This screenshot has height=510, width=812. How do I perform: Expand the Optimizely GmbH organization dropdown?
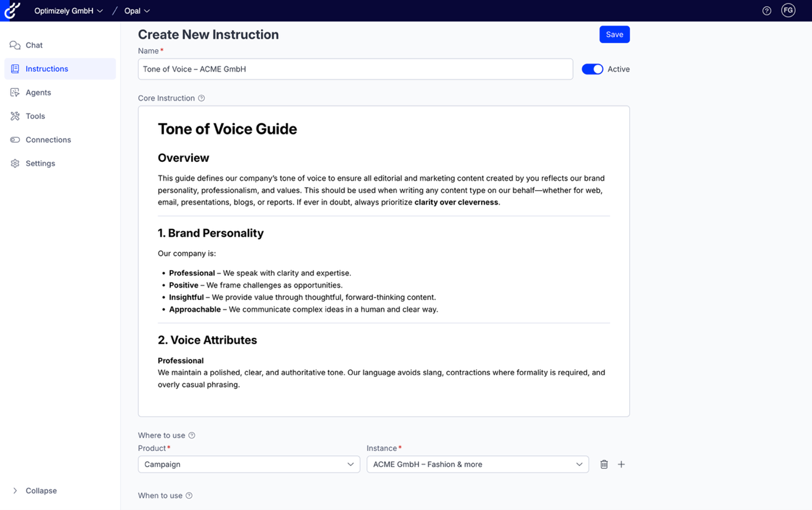point(68,11)
